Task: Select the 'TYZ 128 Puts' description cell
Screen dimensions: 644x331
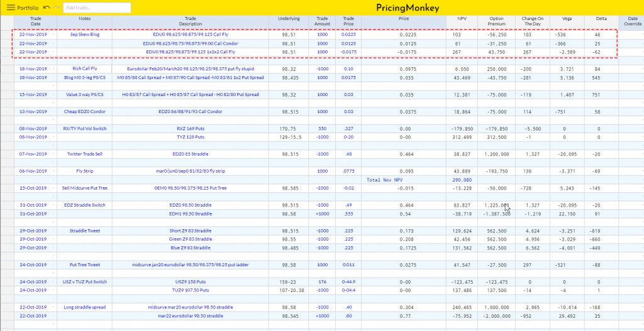Action: (190, 138)
